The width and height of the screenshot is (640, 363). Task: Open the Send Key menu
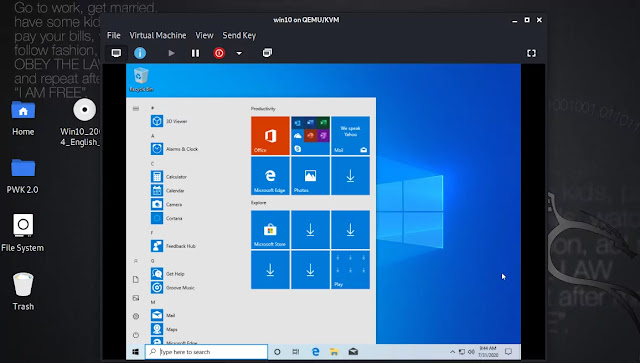tap(239, 36)
